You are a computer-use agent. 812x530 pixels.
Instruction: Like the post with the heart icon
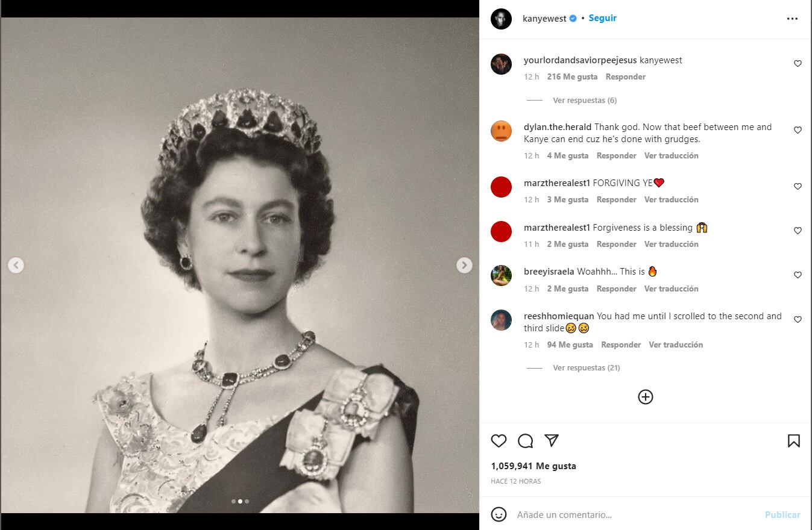tap(499, 441)
